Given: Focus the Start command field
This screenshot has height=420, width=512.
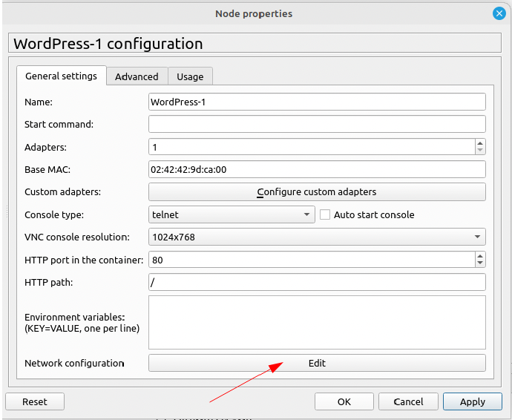Looking at the screenshot, I should pyautogui.click(x=317, y=124).
